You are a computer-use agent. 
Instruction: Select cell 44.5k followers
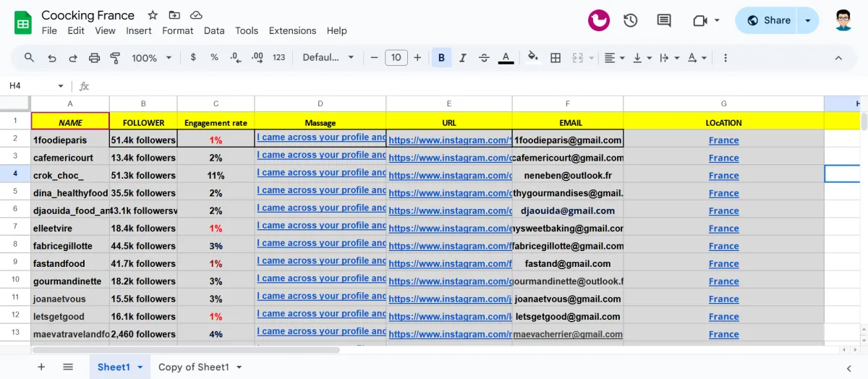pyautogui.click(x=143, y=246)
